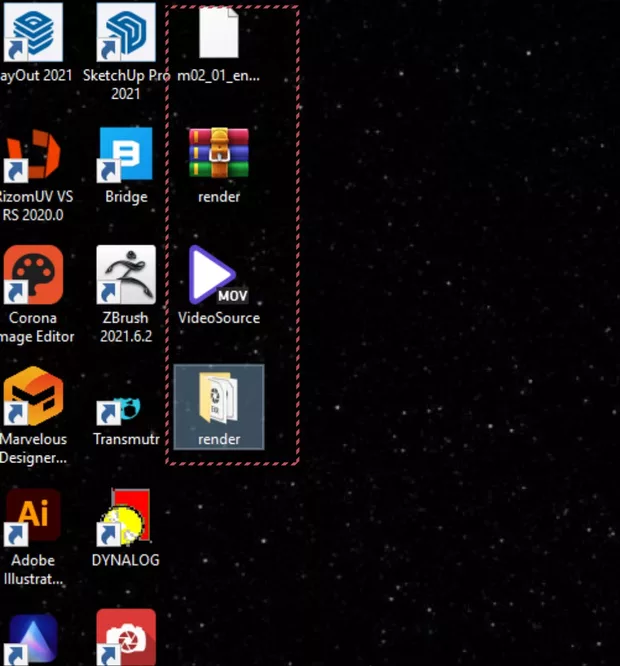This screenshot has width=620, height=666.
Task: Select the LayOut 2021 desktop shortcut
Action: (x=33, y=32)
